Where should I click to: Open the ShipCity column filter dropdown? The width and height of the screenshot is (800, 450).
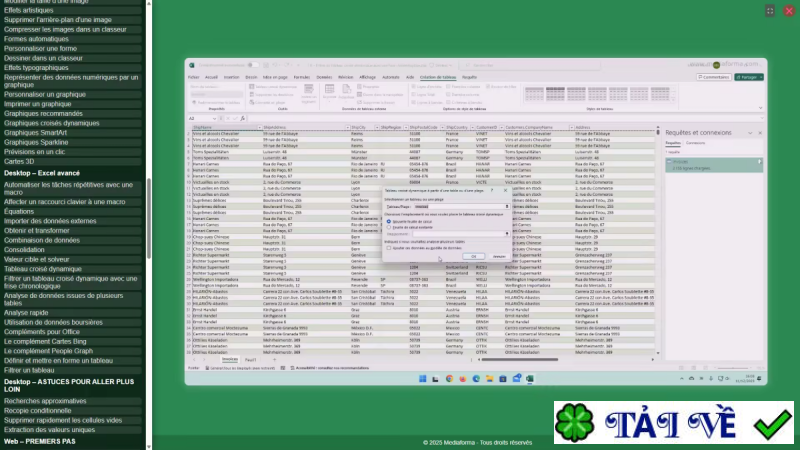click(377, 128)
